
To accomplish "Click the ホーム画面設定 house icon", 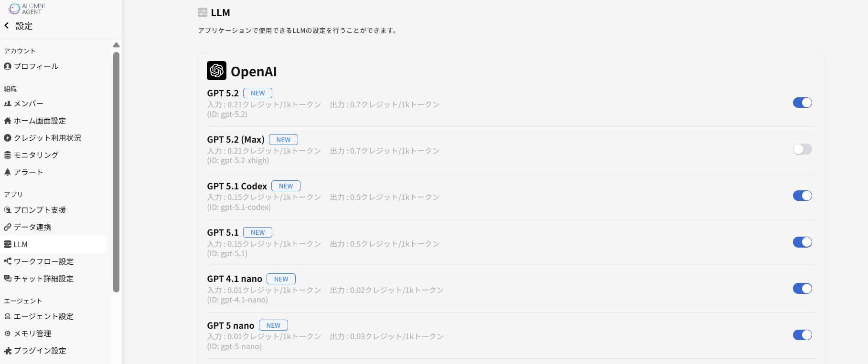I will (8, 121).
